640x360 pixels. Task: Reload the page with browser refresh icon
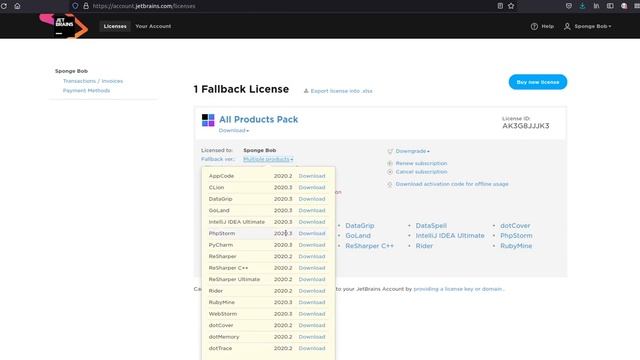click(4, 6)
